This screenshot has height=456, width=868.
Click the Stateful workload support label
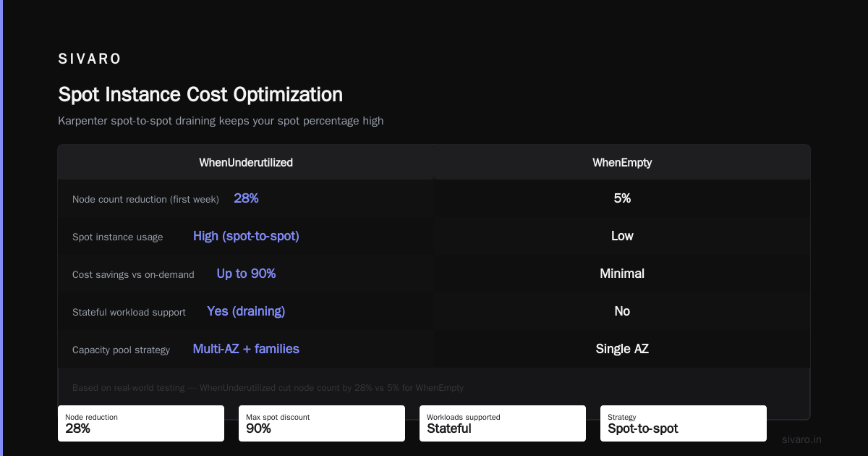[129, 312]
